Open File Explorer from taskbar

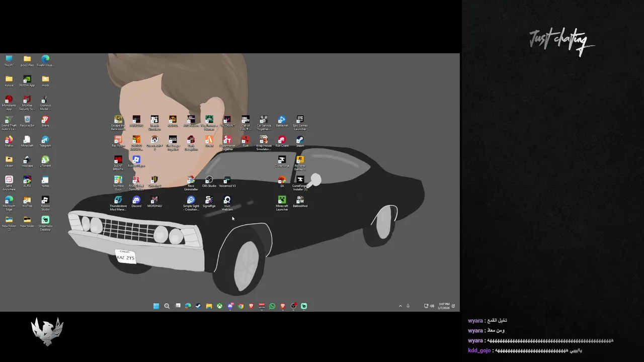pos(209,306)
